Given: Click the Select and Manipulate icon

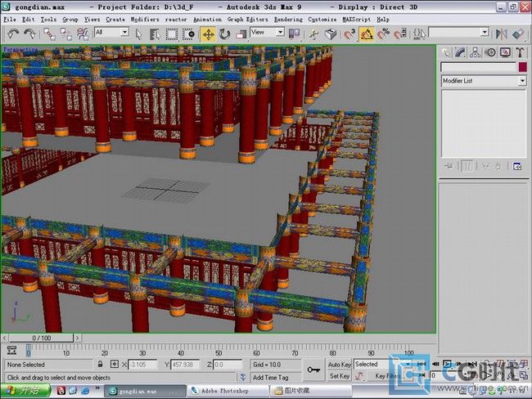Looking at the screenshot, I should (x=313, y=34).
